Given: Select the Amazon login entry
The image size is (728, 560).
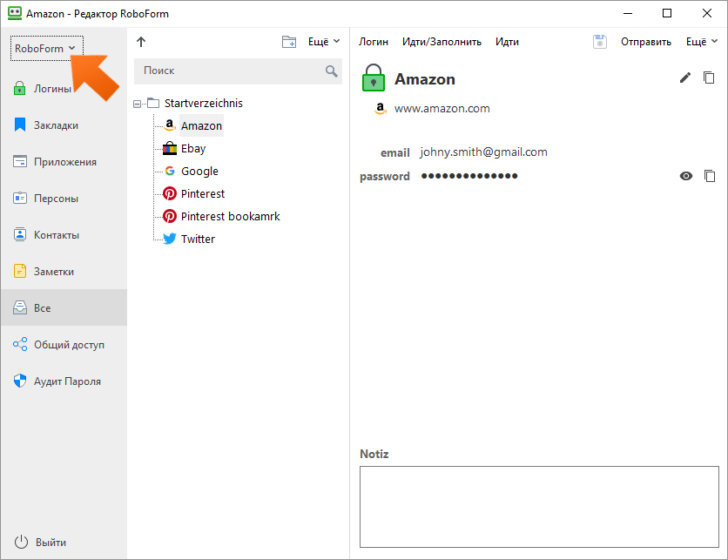Looking at the screenshot, I should pos(201,125).
